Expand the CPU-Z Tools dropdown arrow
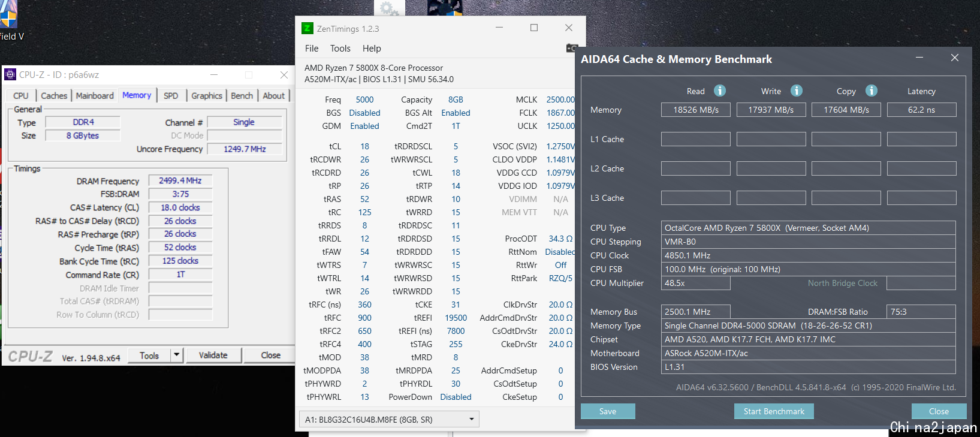The height and width of the screenshot is (437, 980). (176, 355)
